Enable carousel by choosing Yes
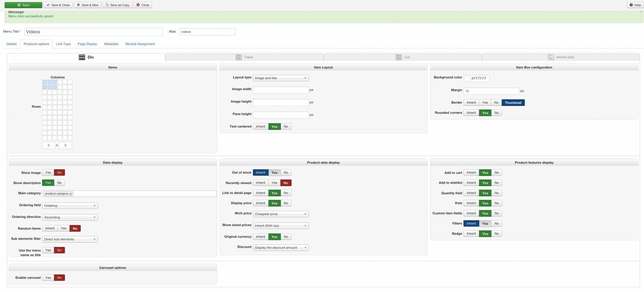 tap(48, 278)
